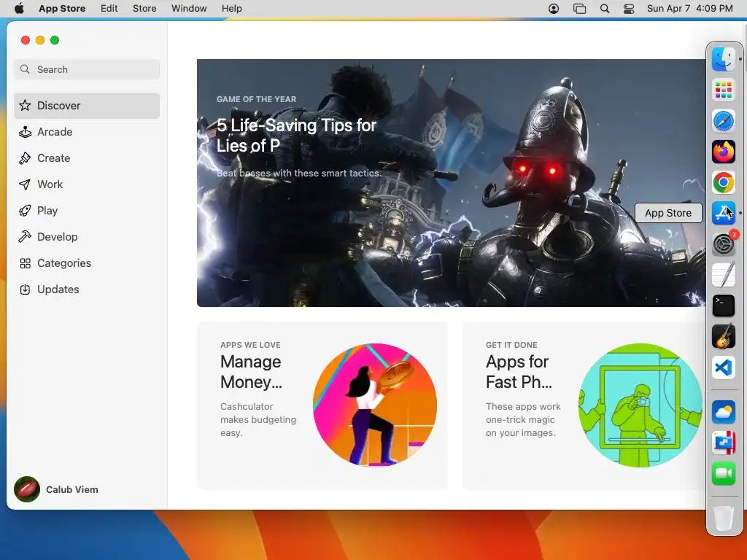The width and height of the screenshot is (747, 560).
Task: Click 'Cashculator makes budgeting easy.' text
Action: click(258, 419)
